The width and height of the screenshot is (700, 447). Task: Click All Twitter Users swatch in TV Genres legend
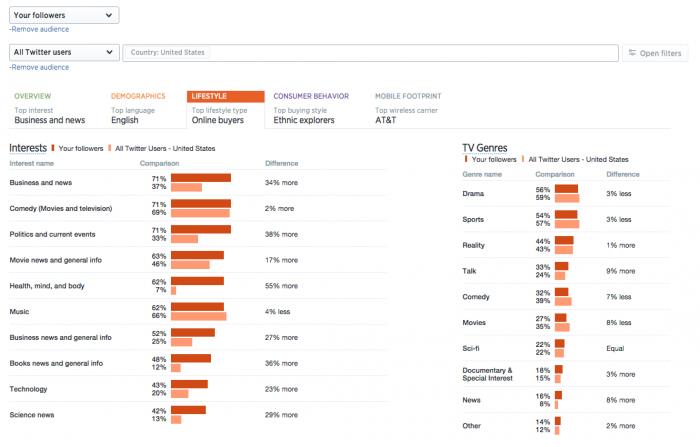(522, 159)
